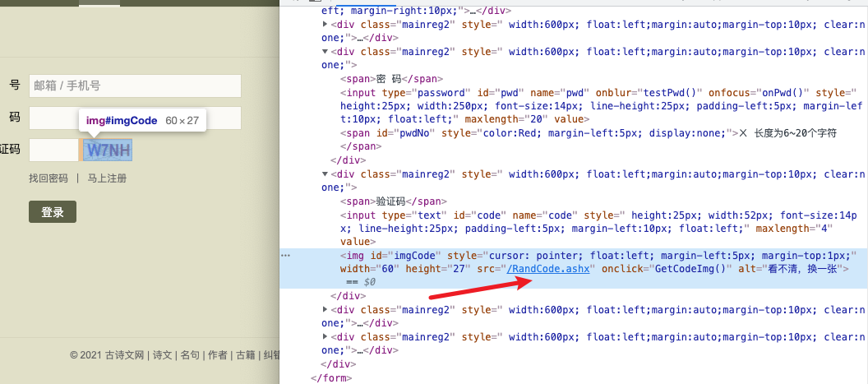868x384 pixels.
Task: Collapse the mainreg2 div containing the 密 码 span
Action: (325, 52)
